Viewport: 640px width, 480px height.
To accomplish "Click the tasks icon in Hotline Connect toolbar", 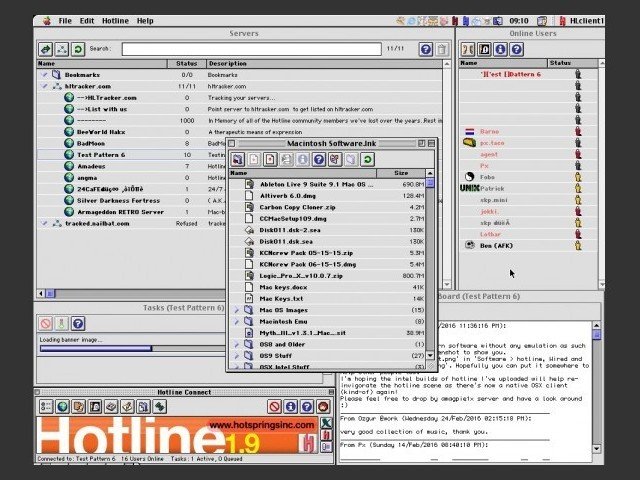I will coord(160,407).
